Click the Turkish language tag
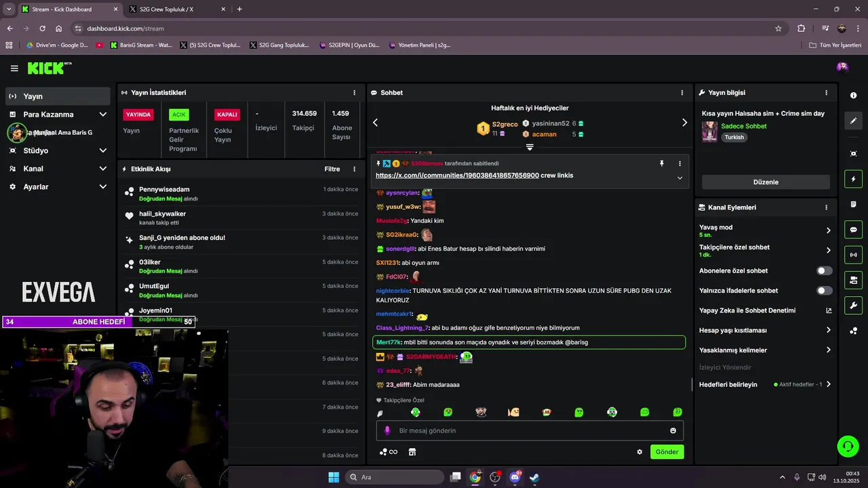Image resolution: width=868 pixels, height=488 pixels. [734, 137]
